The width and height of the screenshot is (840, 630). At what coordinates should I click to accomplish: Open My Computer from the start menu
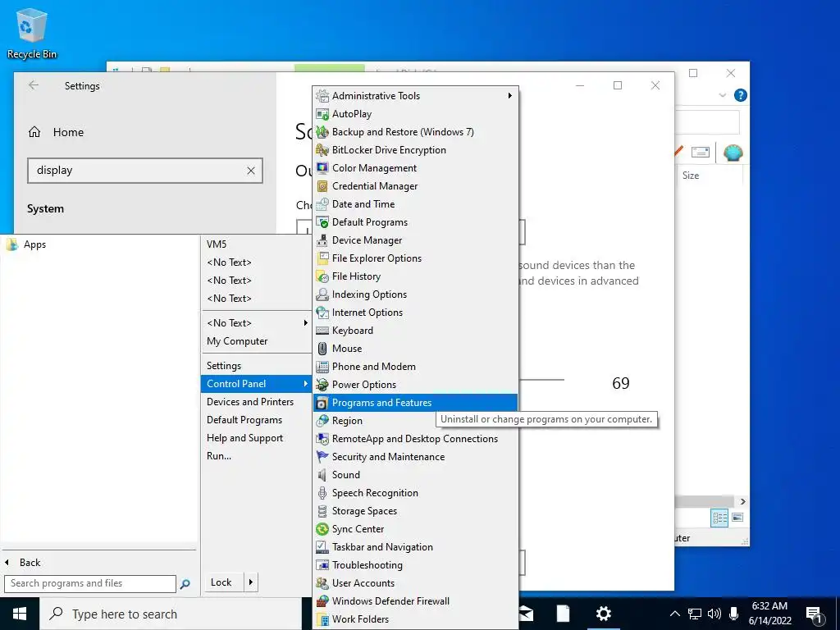pyautogui.click(x=237, y=341)
